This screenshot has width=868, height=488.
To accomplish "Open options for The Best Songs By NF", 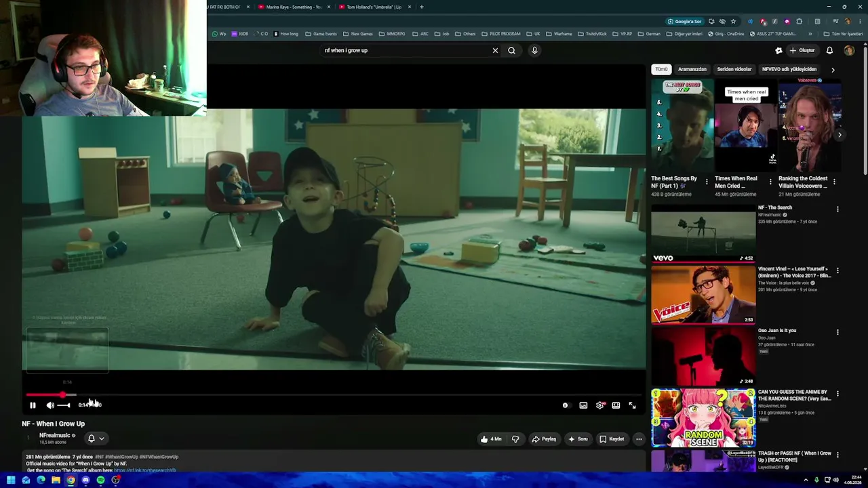I will tap(707, 182).
